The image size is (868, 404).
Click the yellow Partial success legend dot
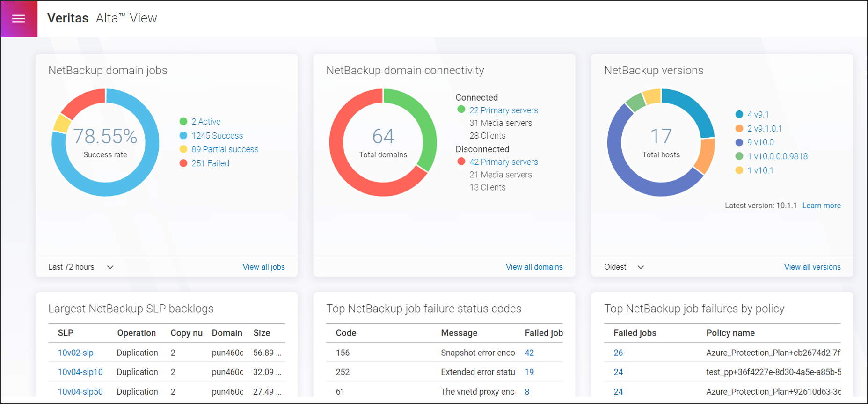183,149
